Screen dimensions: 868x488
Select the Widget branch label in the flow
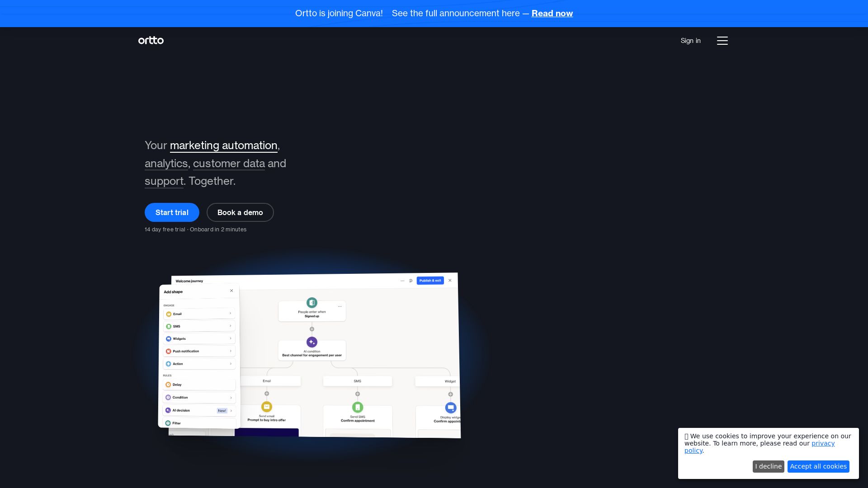[x=450, y=381]
